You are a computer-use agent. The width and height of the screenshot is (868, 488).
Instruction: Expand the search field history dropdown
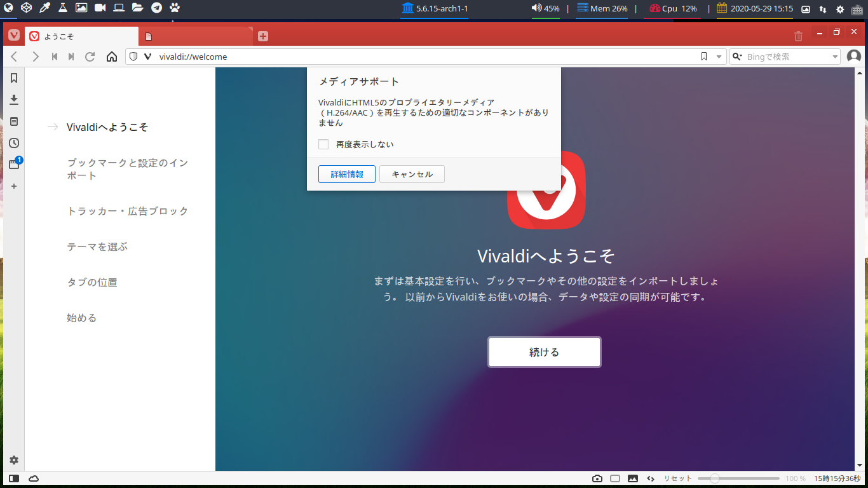pyautogui.click(x=836, y=57)
